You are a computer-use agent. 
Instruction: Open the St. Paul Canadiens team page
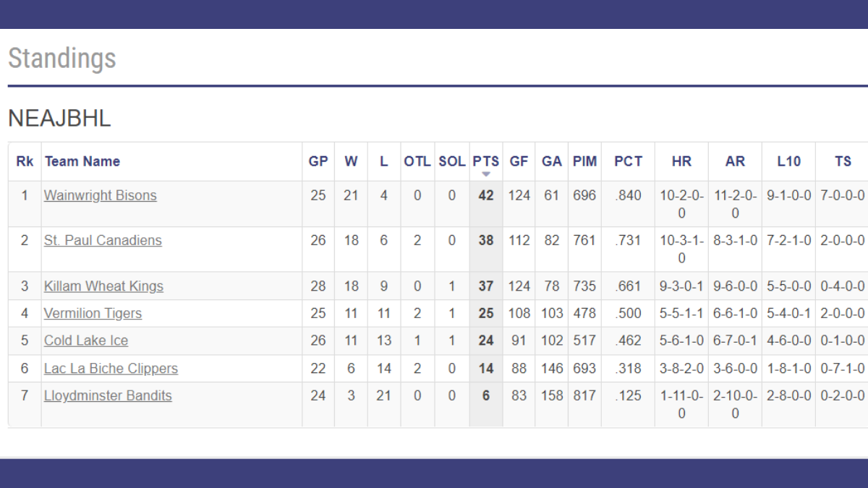103,240
